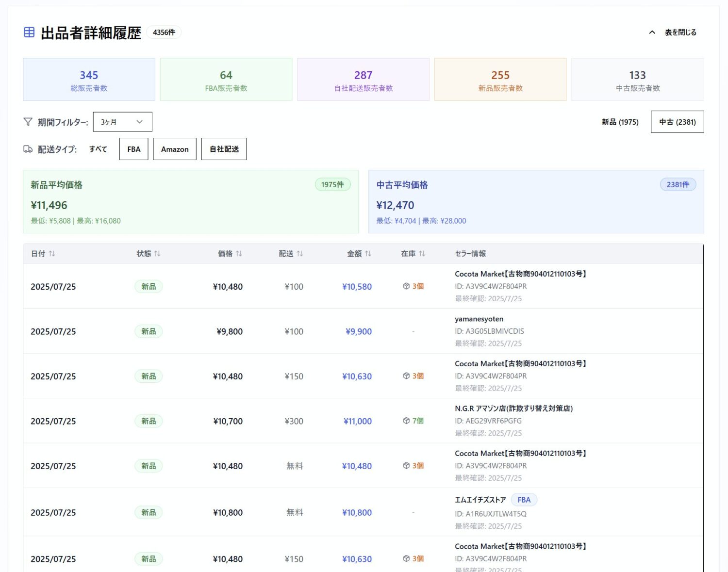
Task: Sort by 日付 column arrows
Action: point(52,254)
